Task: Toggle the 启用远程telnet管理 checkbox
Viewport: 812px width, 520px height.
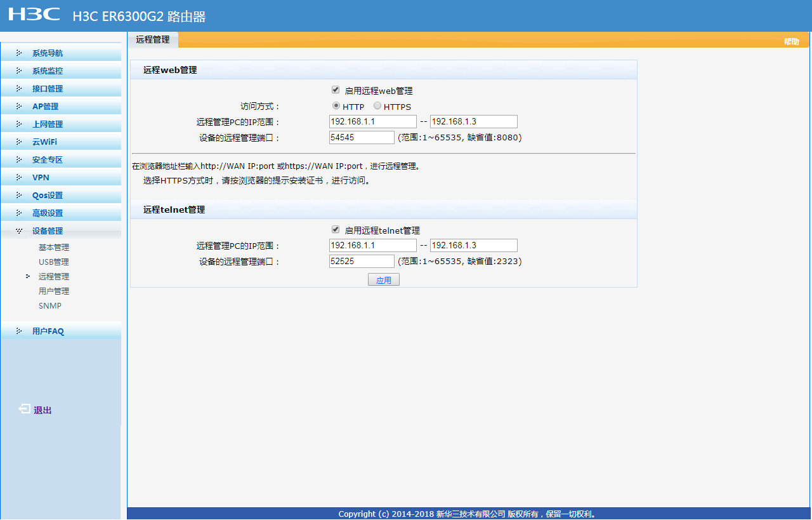Action: pos(336,230)
